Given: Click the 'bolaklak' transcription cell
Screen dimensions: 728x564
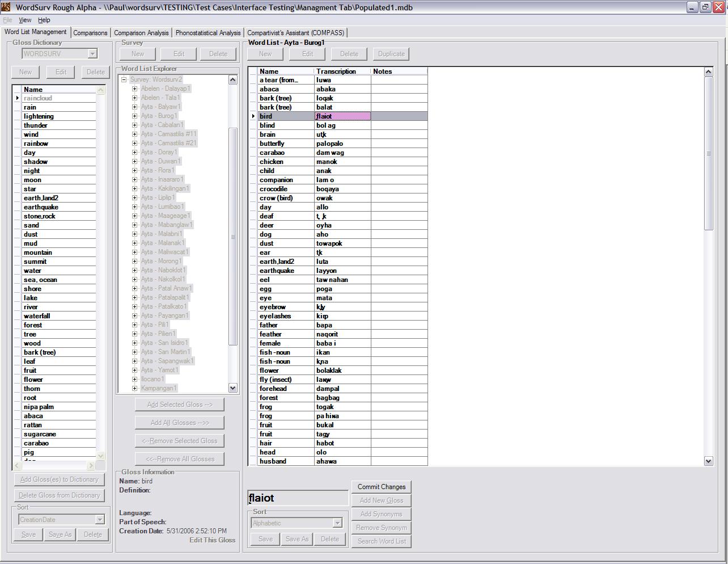Looking at the screenshot, I should [342, 371].
